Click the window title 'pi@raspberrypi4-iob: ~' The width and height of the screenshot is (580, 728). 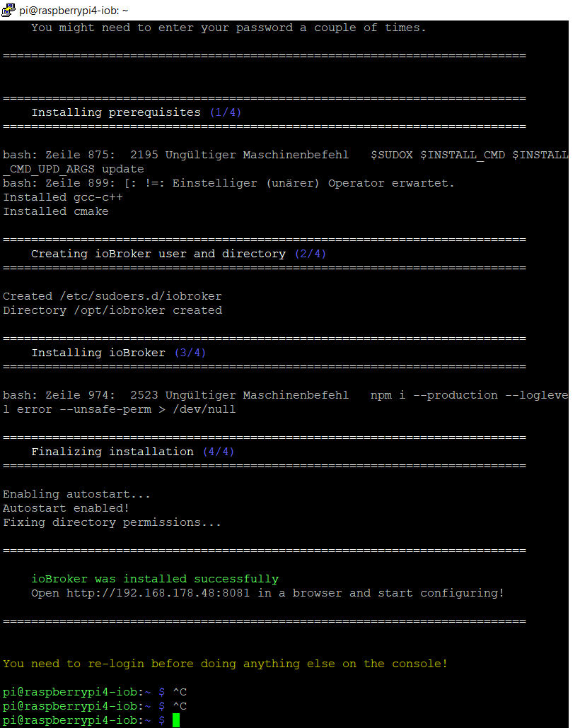point(74,10)
